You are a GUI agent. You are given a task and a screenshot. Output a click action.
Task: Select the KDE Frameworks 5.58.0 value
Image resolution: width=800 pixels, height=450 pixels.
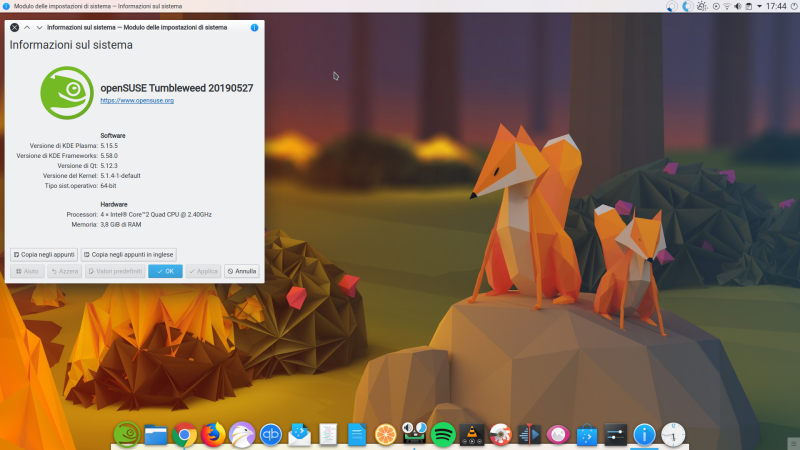(109, 156)
